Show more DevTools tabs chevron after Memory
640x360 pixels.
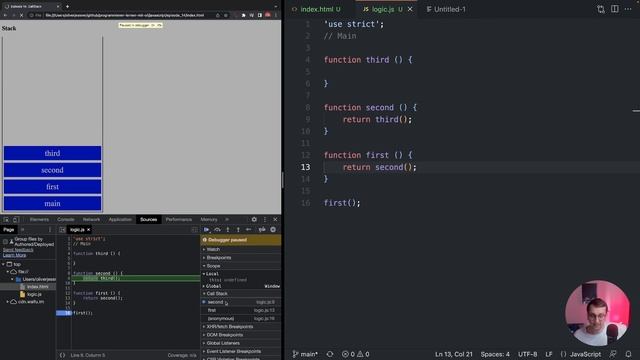click(x=227, y=220)
